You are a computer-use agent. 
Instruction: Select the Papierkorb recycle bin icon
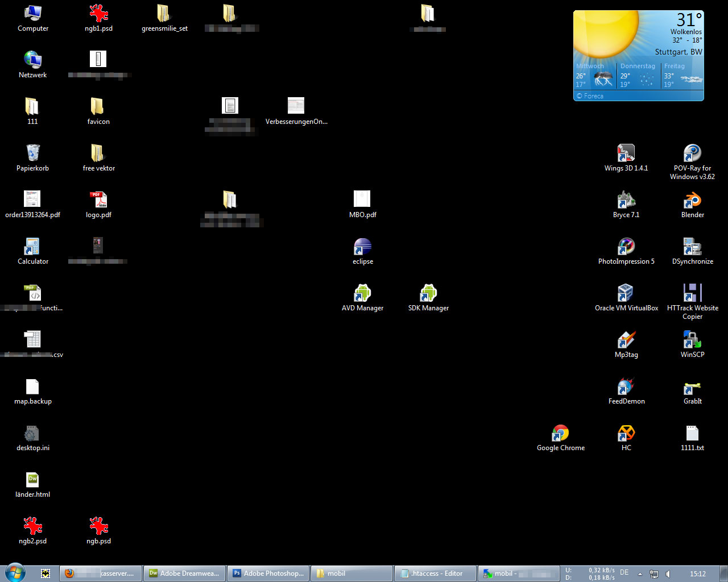click(32, 154)
